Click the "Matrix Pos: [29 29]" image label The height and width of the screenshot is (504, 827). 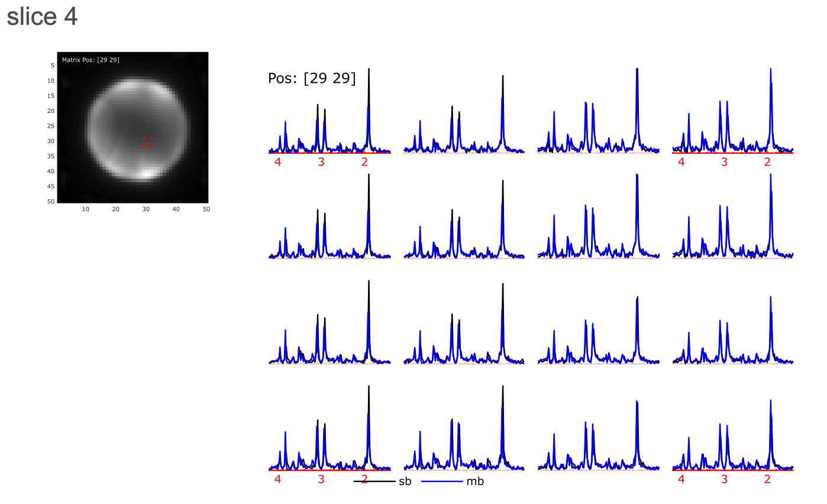pyautogui.click(x=91, y=59)
